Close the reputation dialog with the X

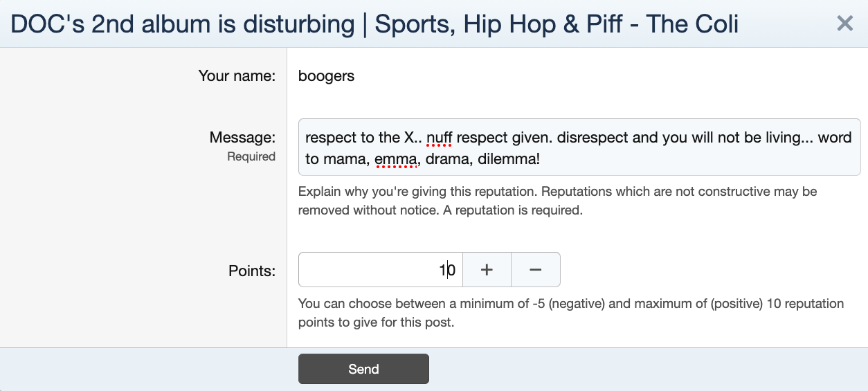844,24
